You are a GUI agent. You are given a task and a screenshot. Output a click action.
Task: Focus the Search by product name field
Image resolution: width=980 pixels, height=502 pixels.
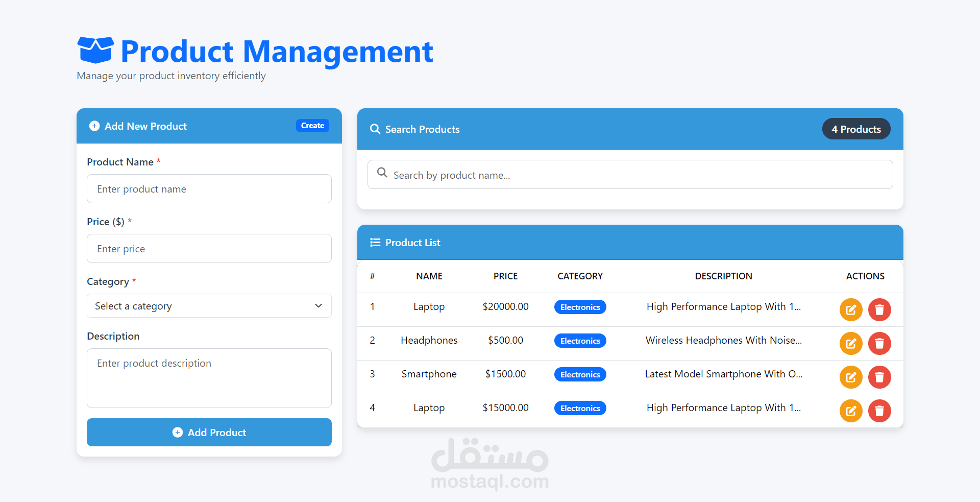(x=630, y=175)
